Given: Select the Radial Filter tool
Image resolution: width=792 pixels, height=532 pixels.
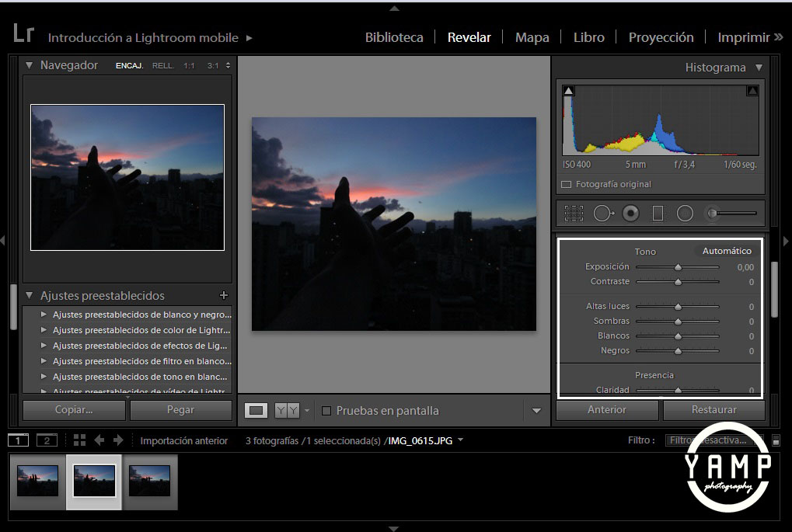Looking at the screenshot, I should pyautogui.click(x=685, y=213).
